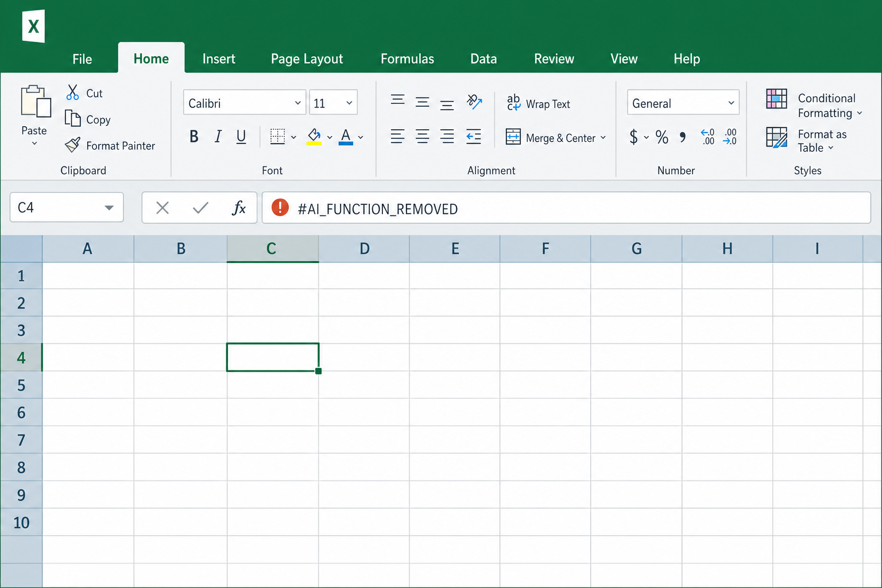Switch to the Formulas tab

pos(407,59)
